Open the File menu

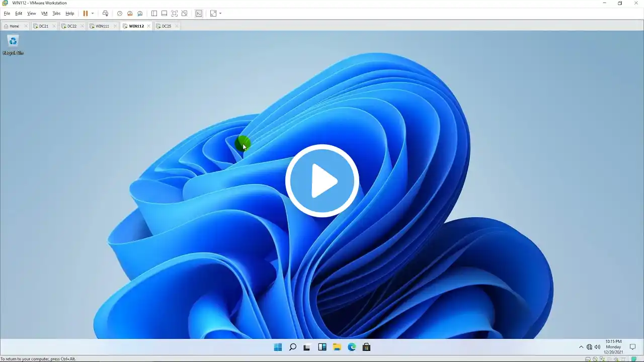coord(7,14)
